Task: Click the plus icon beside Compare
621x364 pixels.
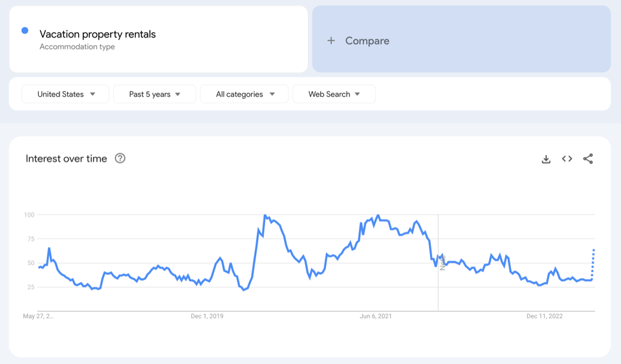Action: tap(331, 41)
